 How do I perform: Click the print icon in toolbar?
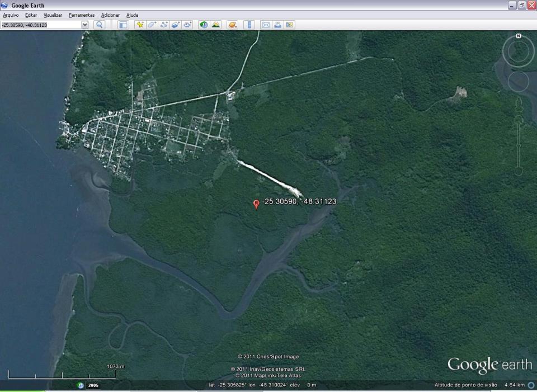[x=278, y=25]
